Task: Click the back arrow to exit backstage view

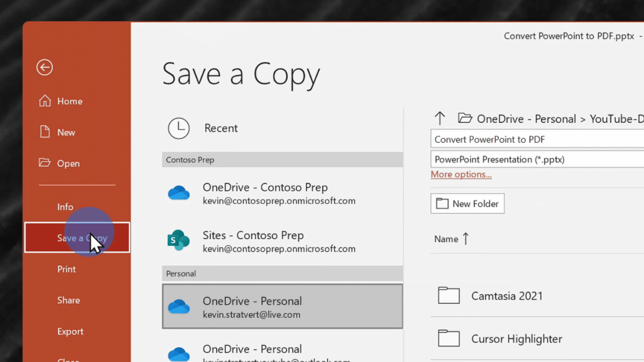Action: 44,67
